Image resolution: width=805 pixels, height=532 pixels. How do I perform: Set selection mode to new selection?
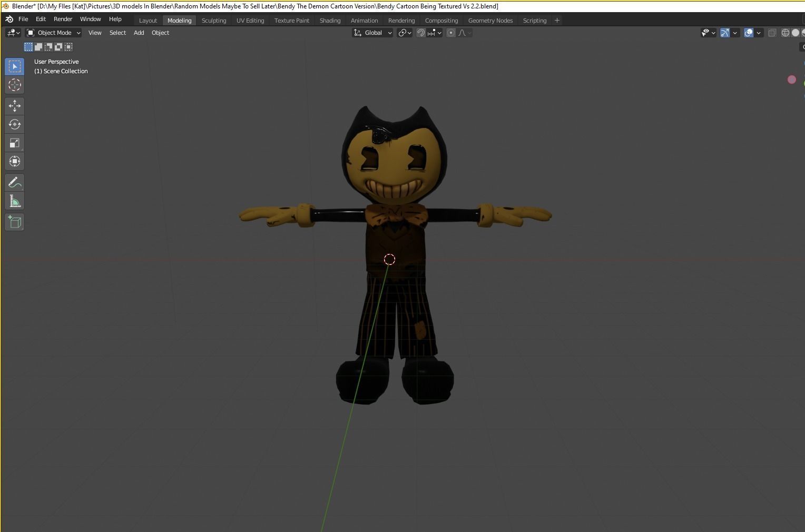tap(28, 47)
